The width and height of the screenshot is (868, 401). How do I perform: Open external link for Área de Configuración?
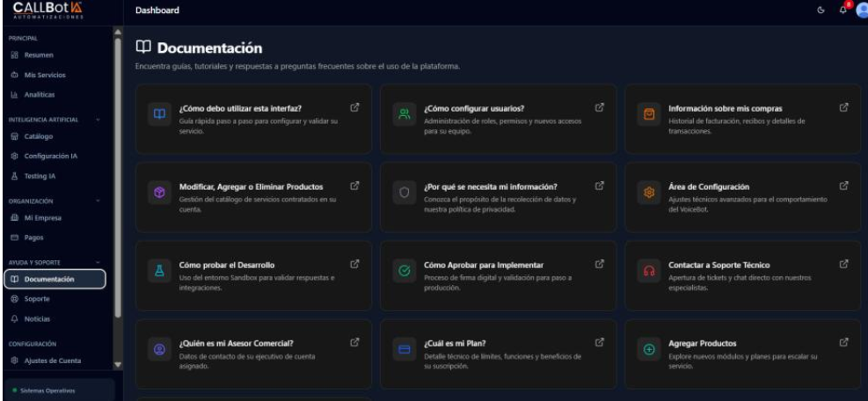(843, 186)
